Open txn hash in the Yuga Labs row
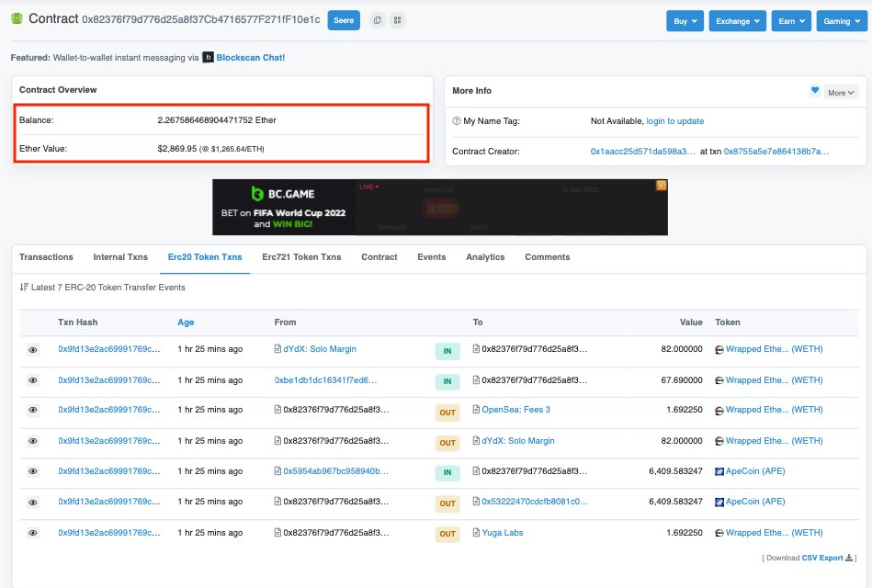The height and width of the screenshot is (588, 872). (x=109, y=532)
